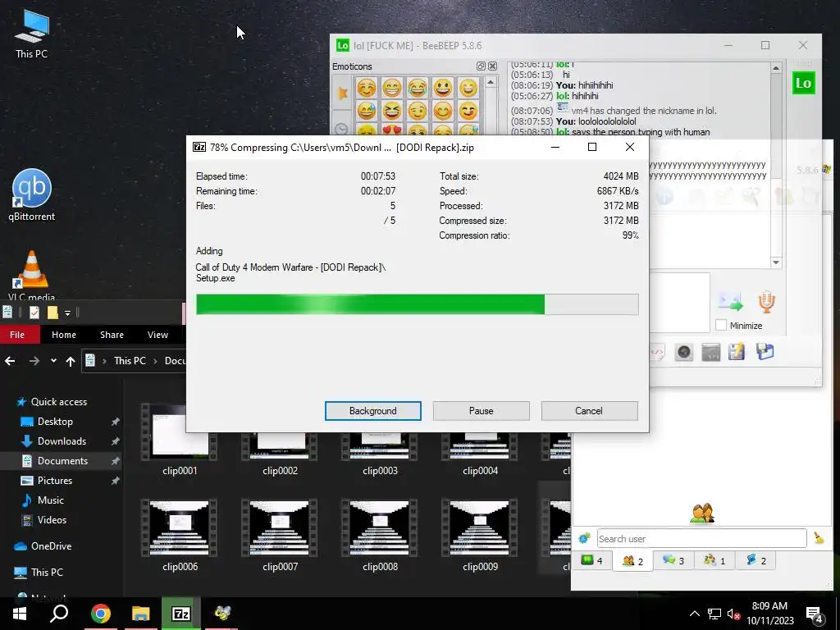Select the clip0001 video thumbnail

click(x=180, y=441)
